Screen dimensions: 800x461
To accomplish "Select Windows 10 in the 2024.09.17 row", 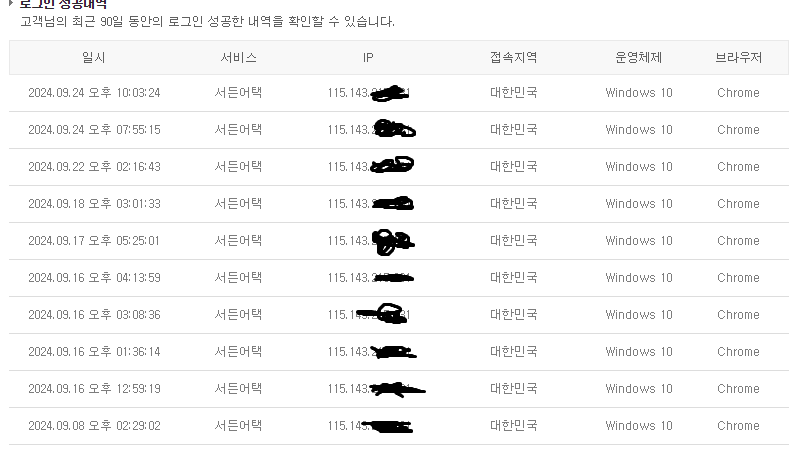I will click(638, 241).
